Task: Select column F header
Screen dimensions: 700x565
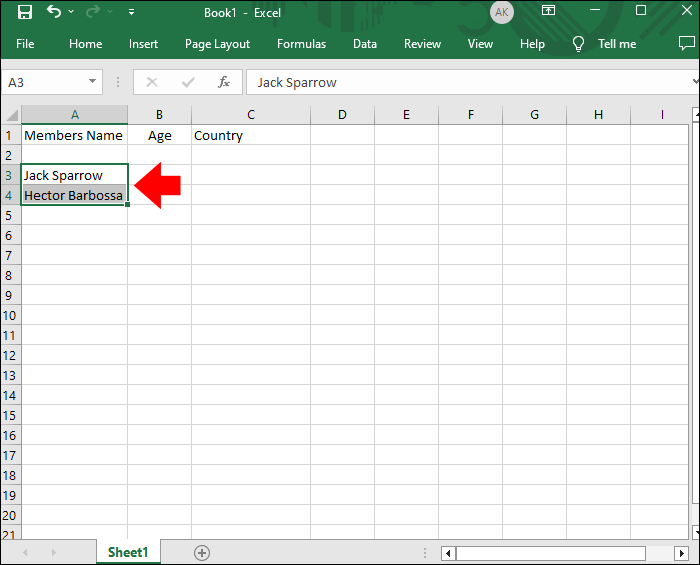Action: (x=471, y=115)
